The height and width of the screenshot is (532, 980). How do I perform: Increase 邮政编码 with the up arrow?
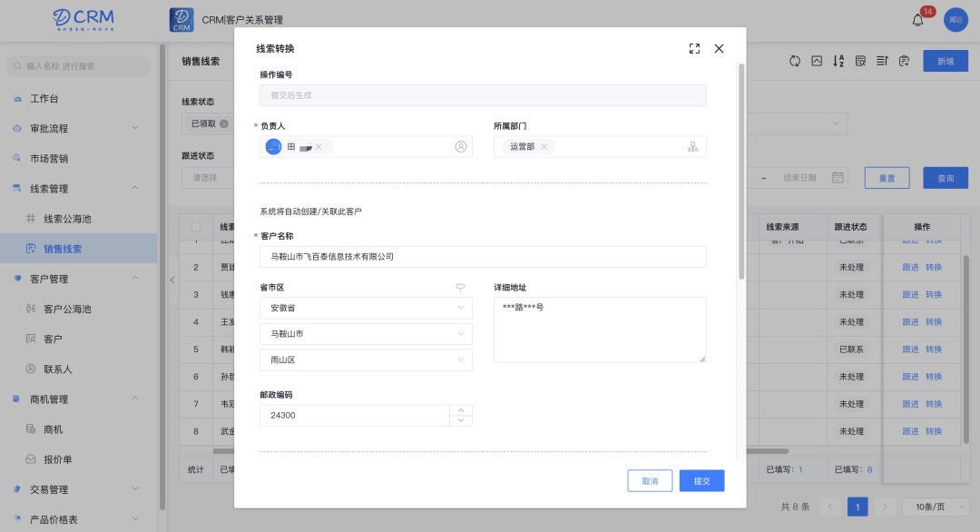461,409
